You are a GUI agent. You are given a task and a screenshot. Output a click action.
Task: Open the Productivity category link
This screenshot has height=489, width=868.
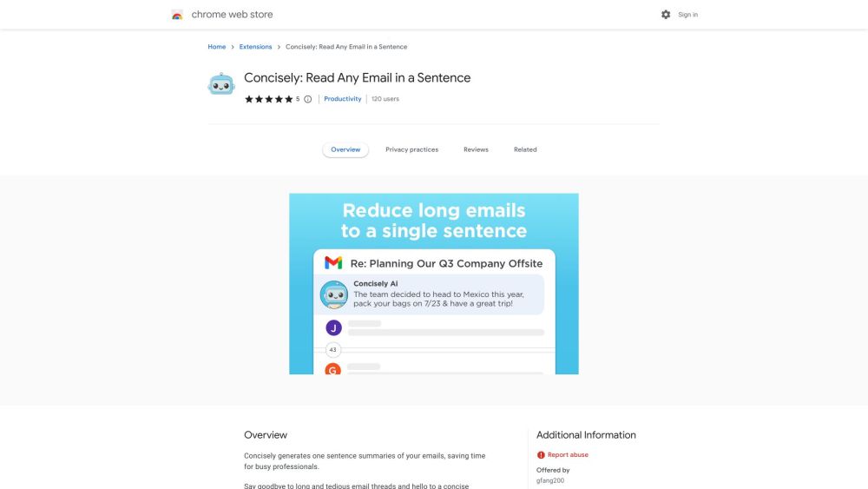coord(342,99)
